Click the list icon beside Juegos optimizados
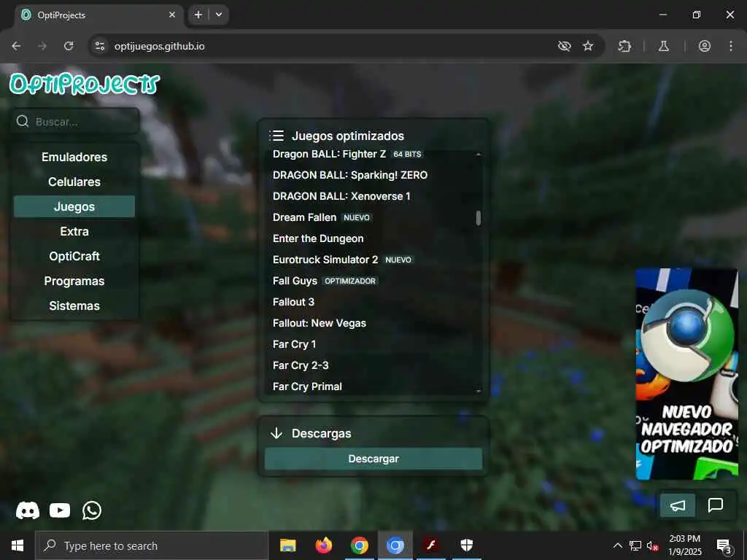The height and width of the screenshot is (560, 747). pos(276,136)
